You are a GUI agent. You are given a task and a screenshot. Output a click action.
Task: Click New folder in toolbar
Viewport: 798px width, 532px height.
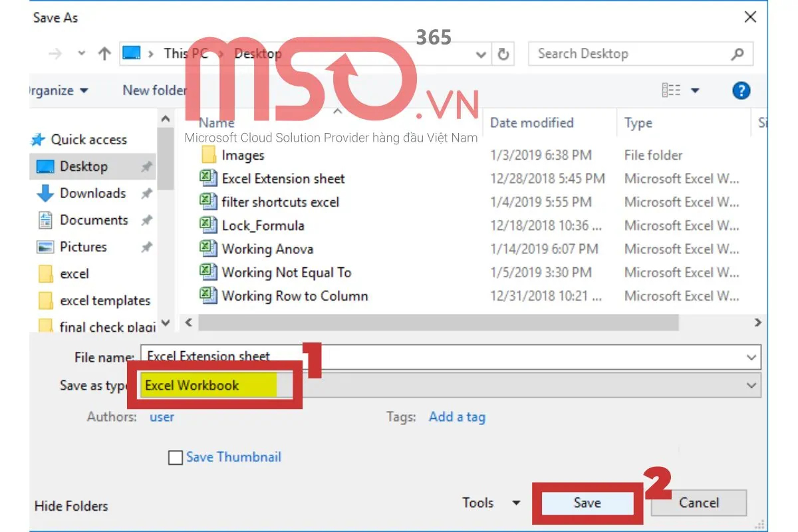click(154, 90)
